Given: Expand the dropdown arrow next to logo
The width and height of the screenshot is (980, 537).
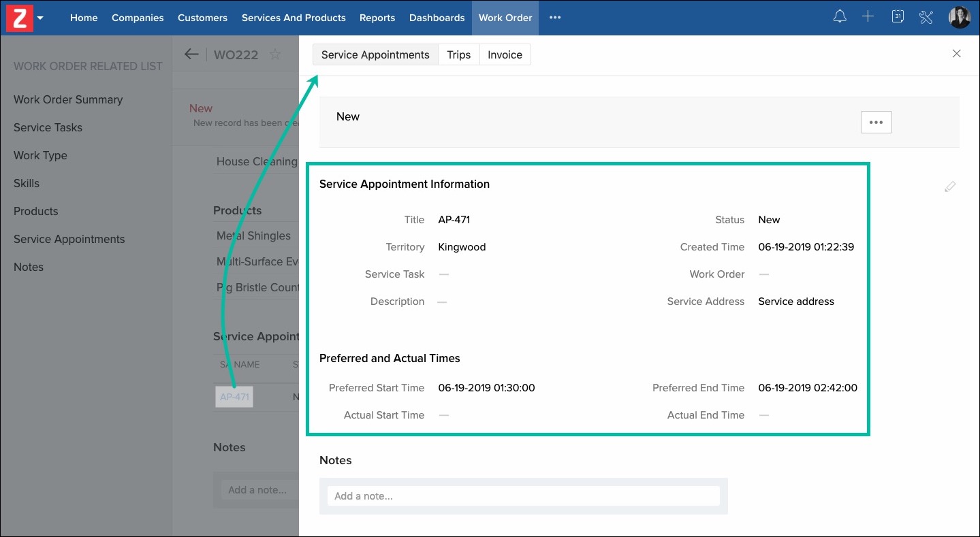Looking at the screenshot, I should 40,18.
